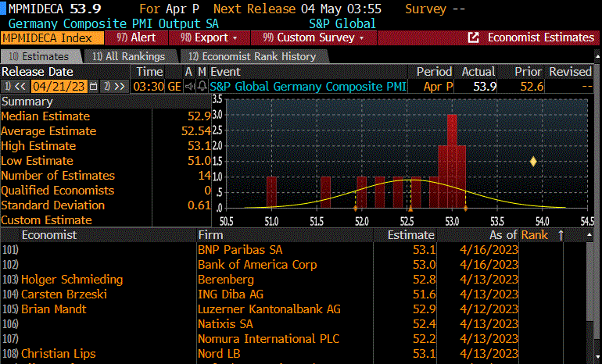Switch to the All Rankings tab
Image resolution: width=602 pixels, height=364 pixels.
point(130,56)
